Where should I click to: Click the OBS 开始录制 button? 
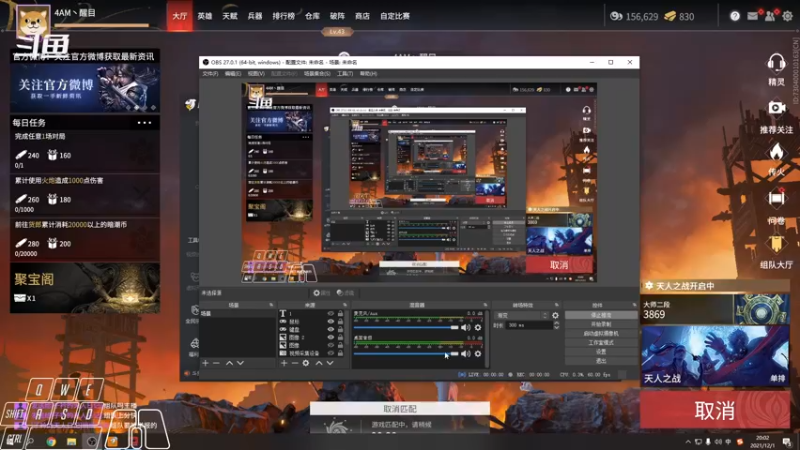(601, 324)
